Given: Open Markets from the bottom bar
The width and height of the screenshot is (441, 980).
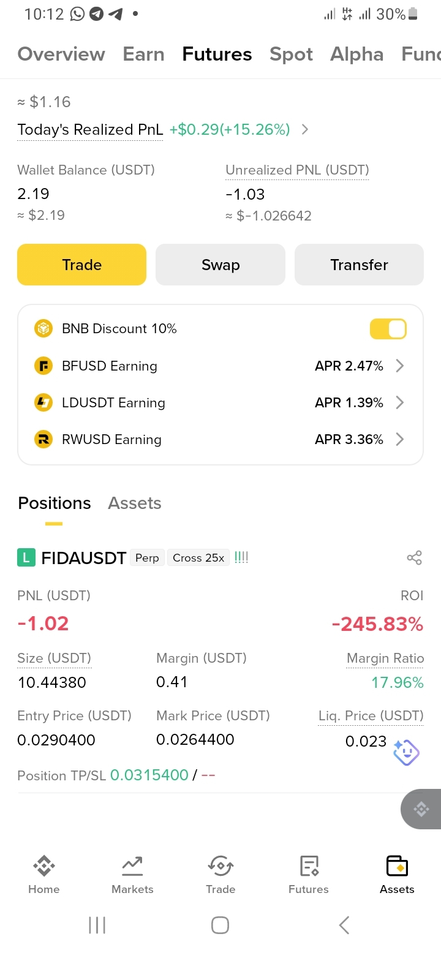Looking at the screenshot, I should pos(132,875).
